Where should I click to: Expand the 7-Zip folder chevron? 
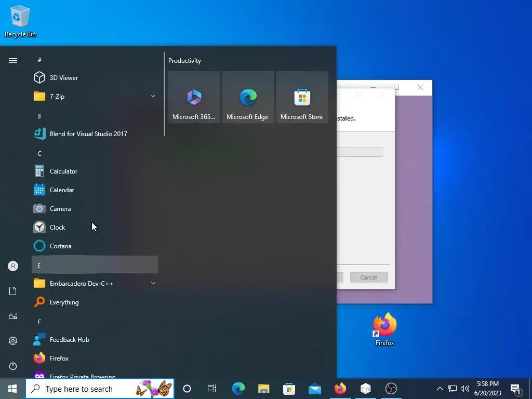(153, 96)
